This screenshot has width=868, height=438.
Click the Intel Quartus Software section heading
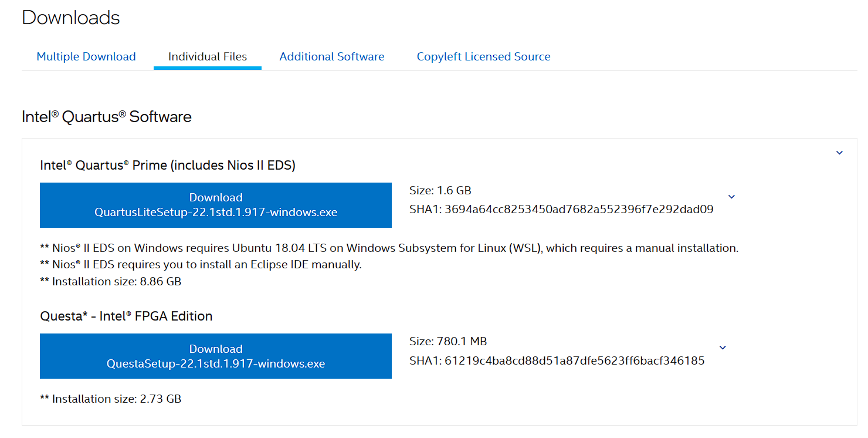tap(106, 117)
